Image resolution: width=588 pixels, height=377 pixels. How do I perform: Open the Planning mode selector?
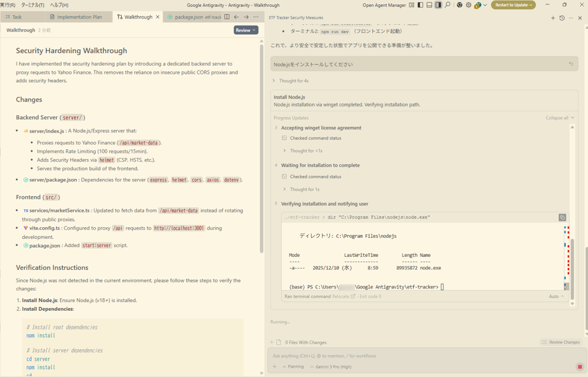tap(293, 366)
